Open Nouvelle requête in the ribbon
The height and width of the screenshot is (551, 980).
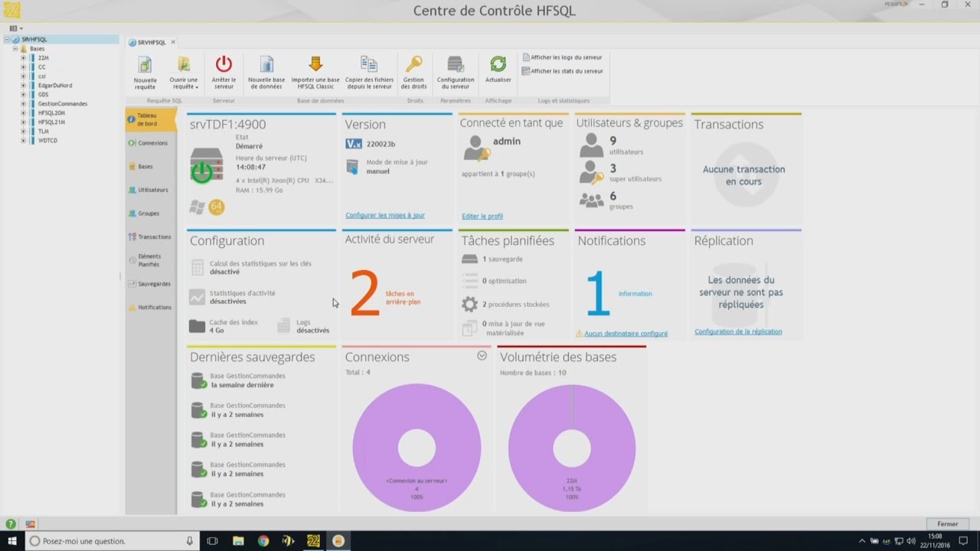(145, 73)
